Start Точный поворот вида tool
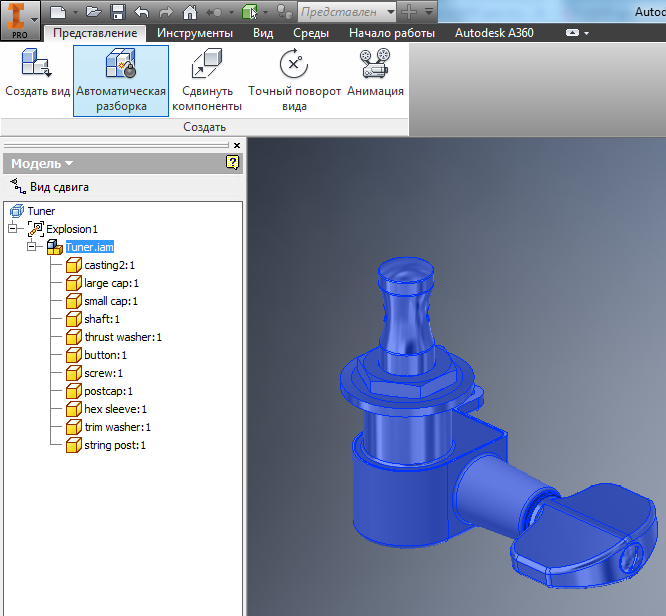 tap(294, 81)
